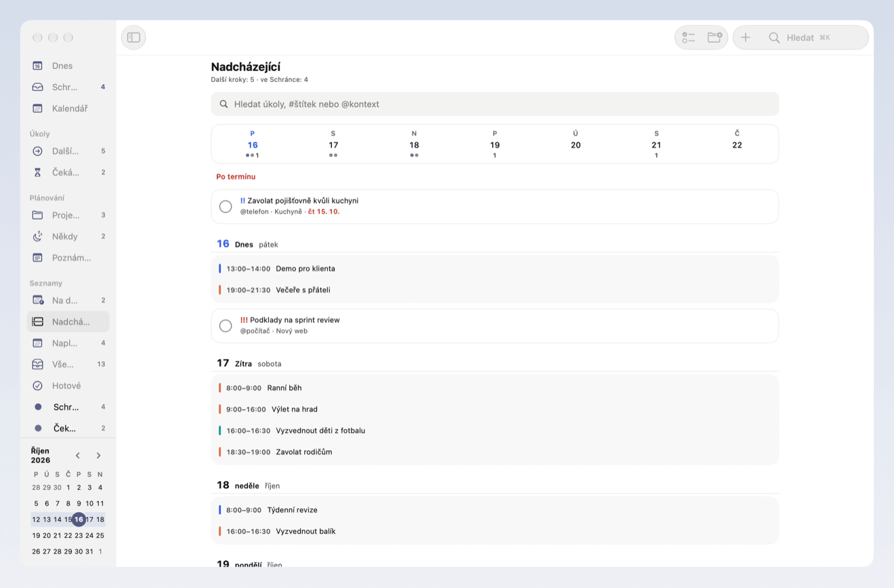Open the Ranní běh event
Screen dimensions: 894x588
click(494, 388)
